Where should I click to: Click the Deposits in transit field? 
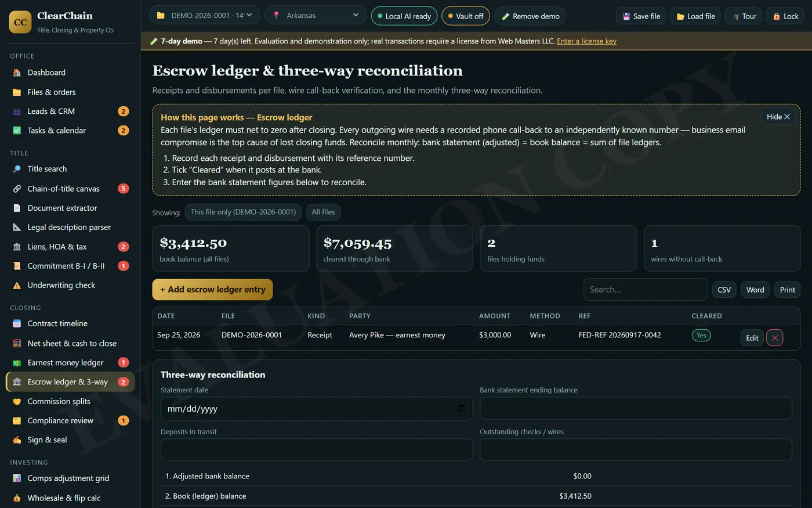click(317, 450)
